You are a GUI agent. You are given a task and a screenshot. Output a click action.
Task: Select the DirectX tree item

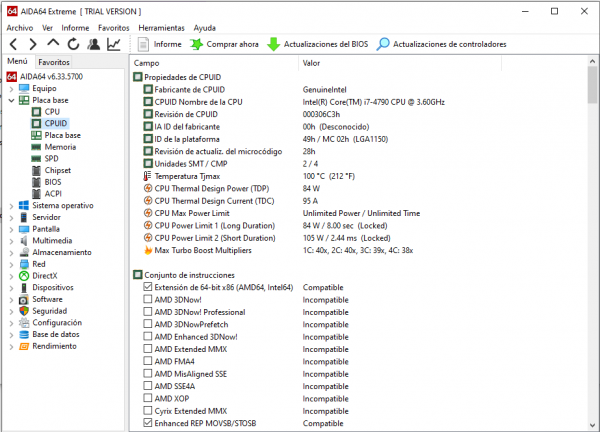point(45,276)
